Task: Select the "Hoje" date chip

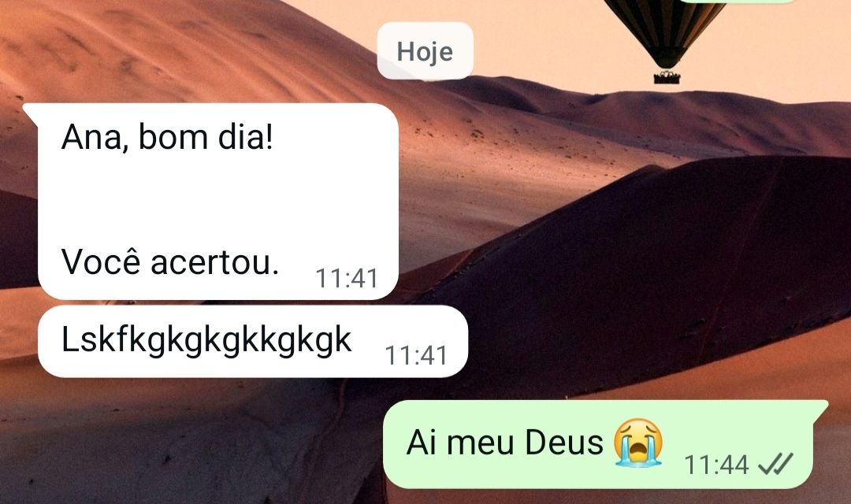Action: coord(425,51)
